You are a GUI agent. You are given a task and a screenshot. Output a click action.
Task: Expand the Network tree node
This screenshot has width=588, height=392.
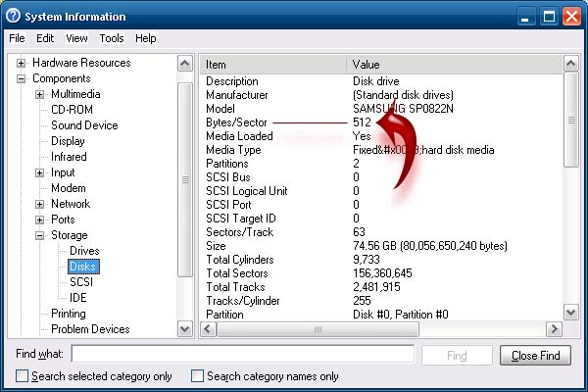coord(40,204)
